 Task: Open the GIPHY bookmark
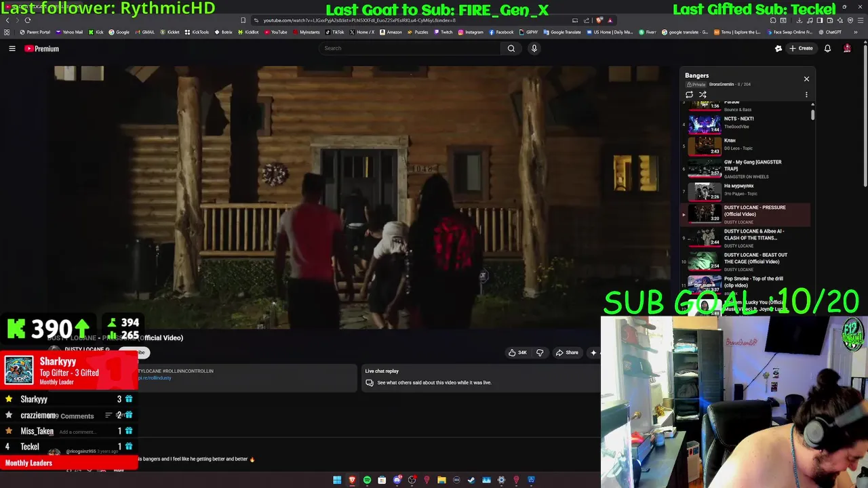point(528,32)
